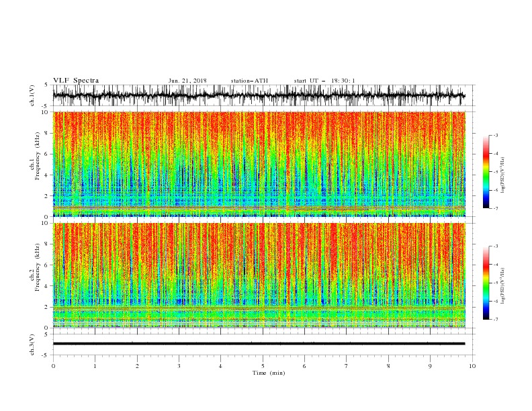Click the ch.2 color scale log(PSD) label
Image resolution: width=532 pixels, height=411 pixels.
pyautogui.click(x=503, y=286)
